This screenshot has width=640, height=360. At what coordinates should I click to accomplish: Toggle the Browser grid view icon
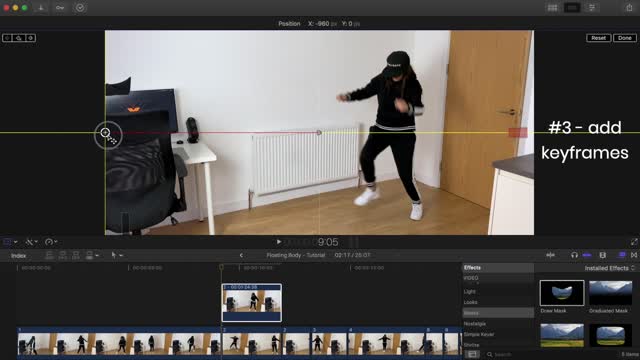pos(552,8)
